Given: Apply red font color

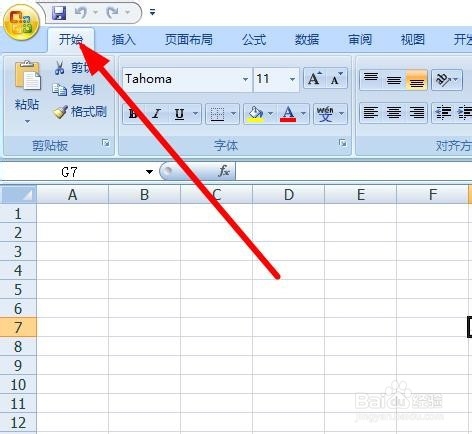Looking at the screenshot, I should [x=288, y=114].
